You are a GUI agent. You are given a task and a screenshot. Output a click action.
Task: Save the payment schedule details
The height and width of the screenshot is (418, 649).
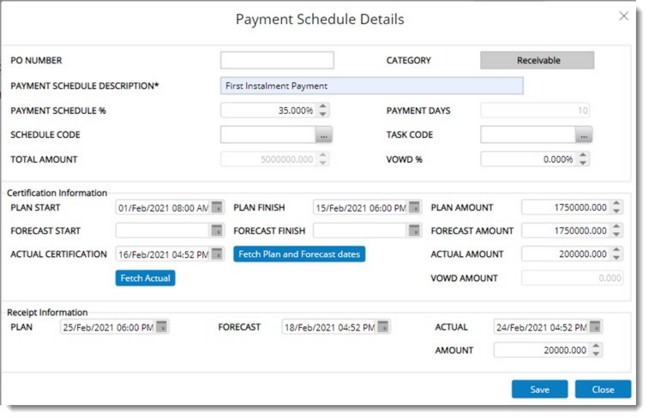(539, 389)
